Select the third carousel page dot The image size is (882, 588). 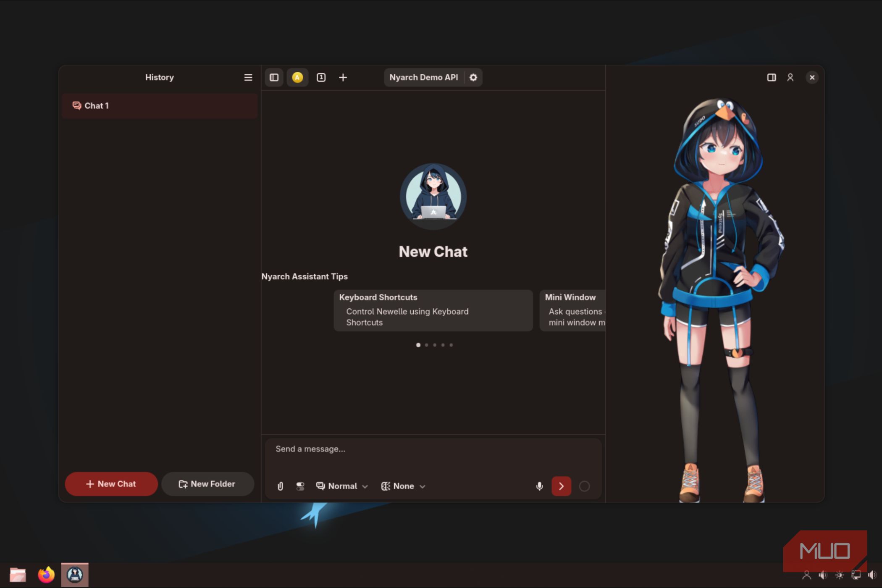point(435,345)
